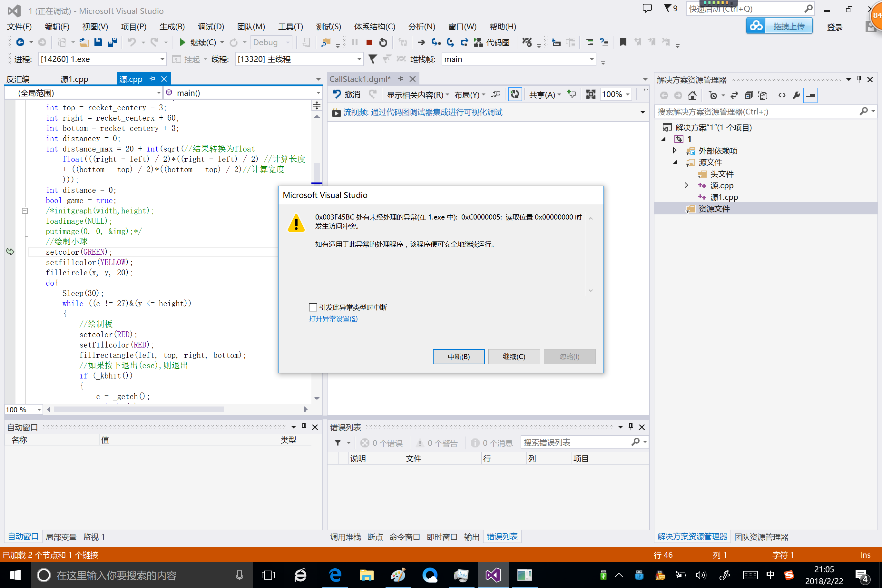Viewport: 882px width, 588px height.
Task: Open the 生成(B) menu
Action: coord(172,27)
